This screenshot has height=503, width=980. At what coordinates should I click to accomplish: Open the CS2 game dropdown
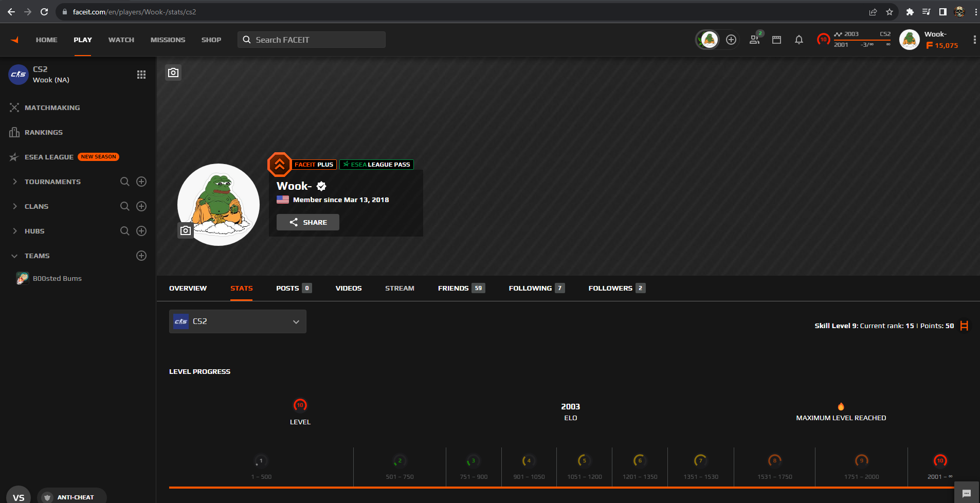[x=238, y=321]
